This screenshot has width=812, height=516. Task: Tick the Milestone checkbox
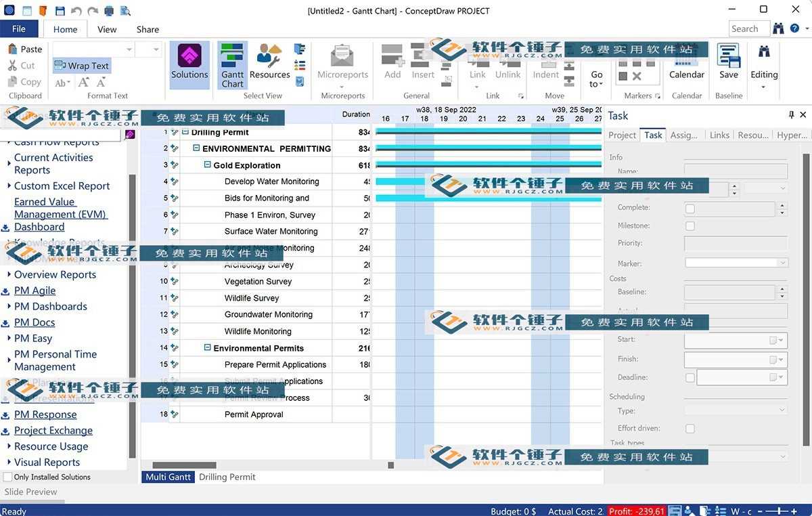(x=690, y=225)
